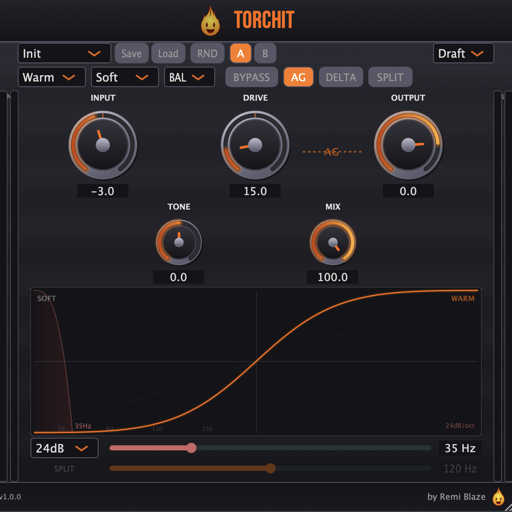Open the Draft quality dropdown
Image resolution: width=512 pixels, height=512 pixels.
tap(463, 53)
